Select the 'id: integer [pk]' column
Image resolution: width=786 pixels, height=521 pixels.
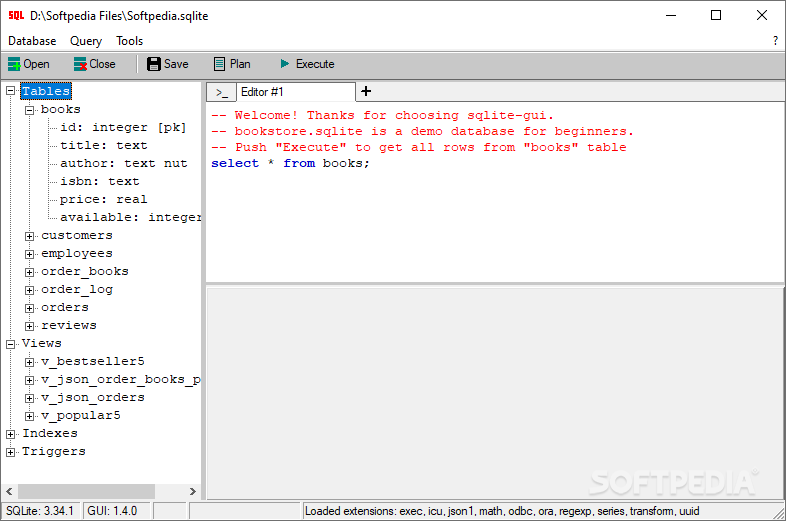pos(123,127)
